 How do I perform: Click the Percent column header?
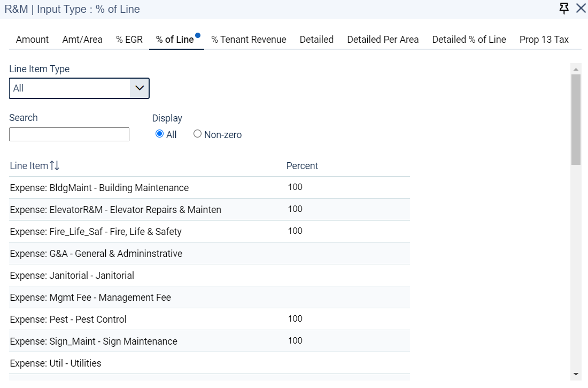tap(302, 166)
